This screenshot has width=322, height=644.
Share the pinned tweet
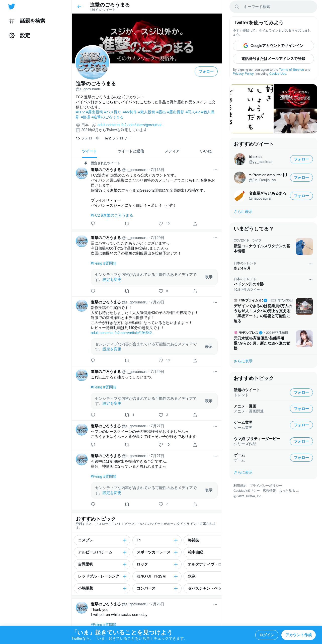(195, 223)
